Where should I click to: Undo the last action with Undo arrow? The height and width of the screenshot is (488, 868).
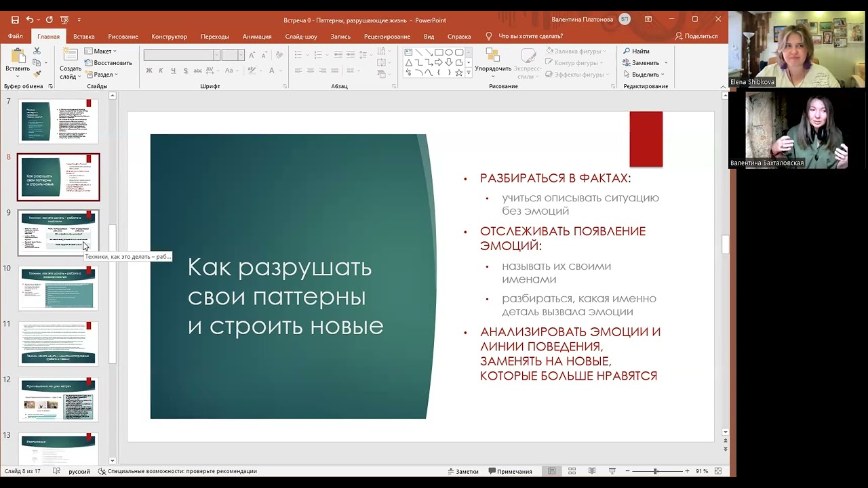(30, 20)
